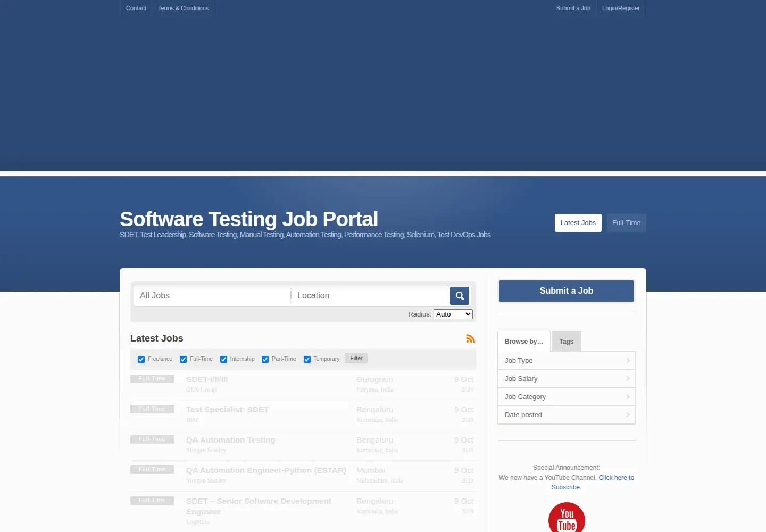Click the OLX Group company name
The height and width of the screenshot is (532, 766).
201,389
